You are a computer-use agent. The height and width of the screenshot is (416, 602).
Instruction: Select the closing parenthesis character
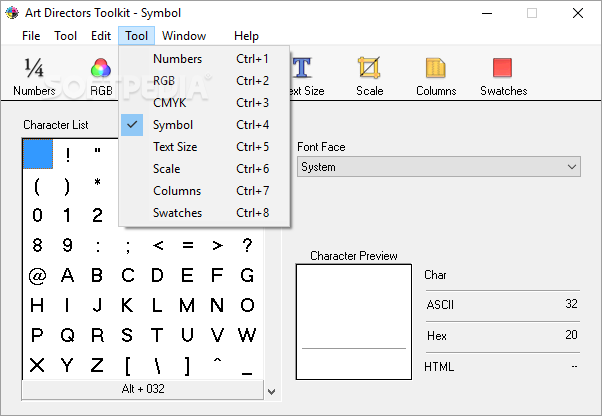point(68,186)
